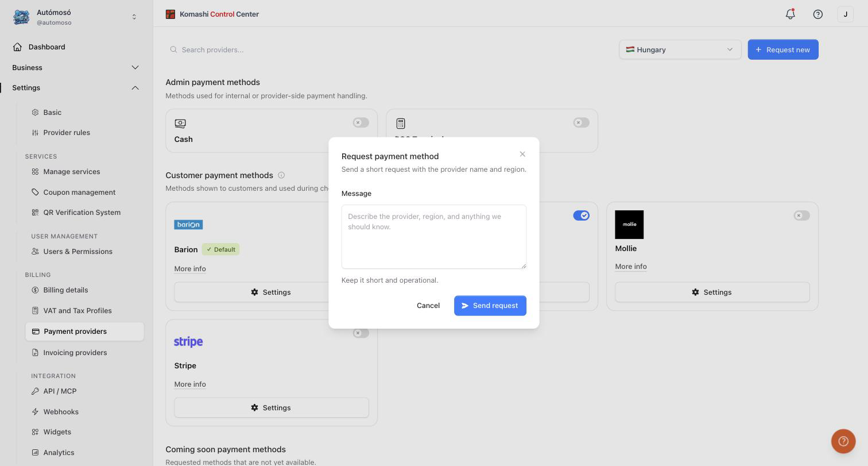Toggle the POS Terminal switch
868x466 pixels.
click(582, 122)
